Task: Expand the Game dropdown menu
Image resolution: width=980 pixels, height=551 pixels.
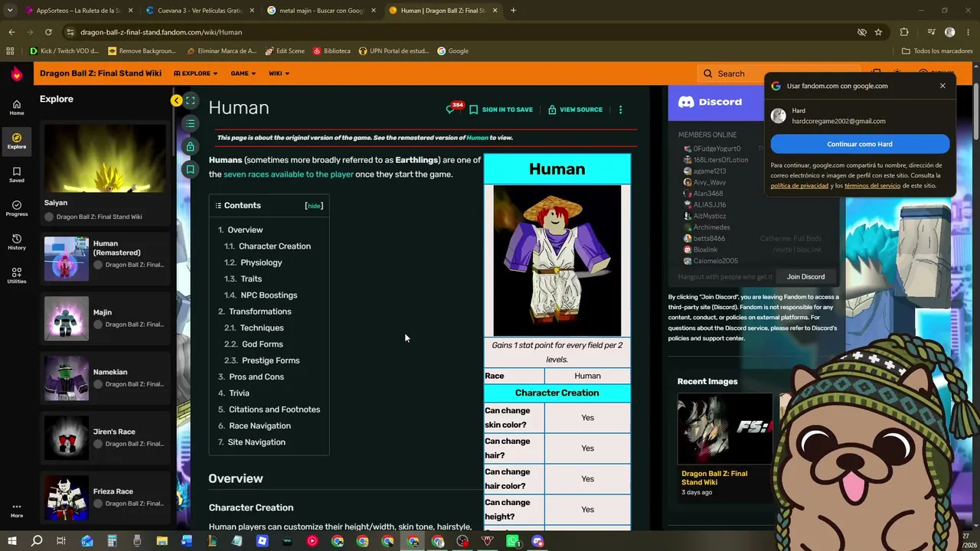Action: pos(243,73)
